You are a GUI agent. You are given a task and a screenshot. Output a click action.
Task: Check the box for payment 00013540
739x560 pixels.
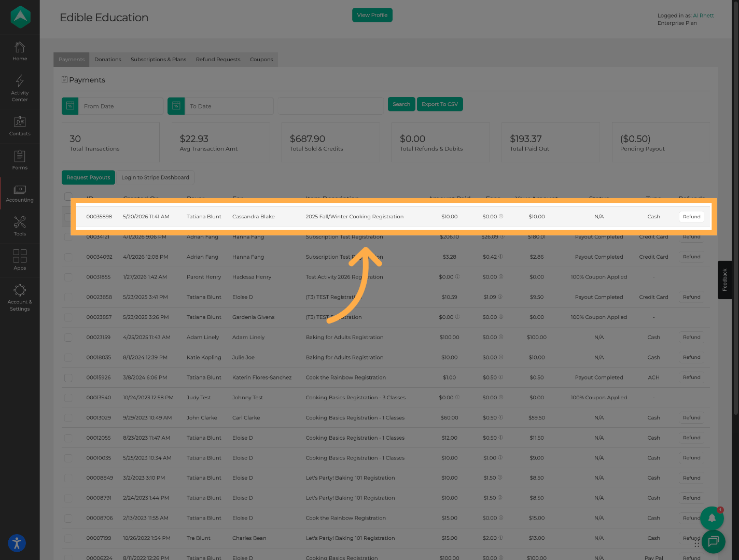(x=68, y=398)
